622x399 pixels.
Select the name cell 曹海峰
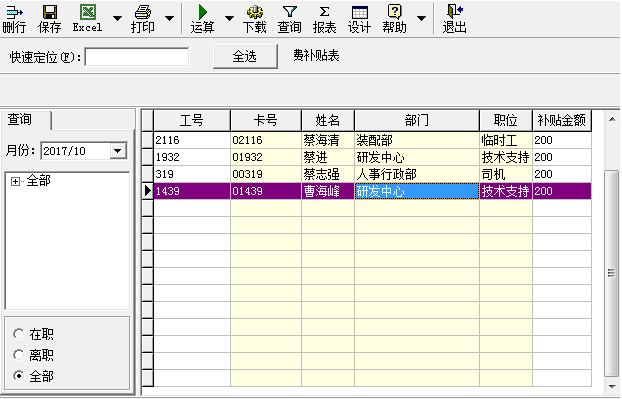(x=328, y=191)
